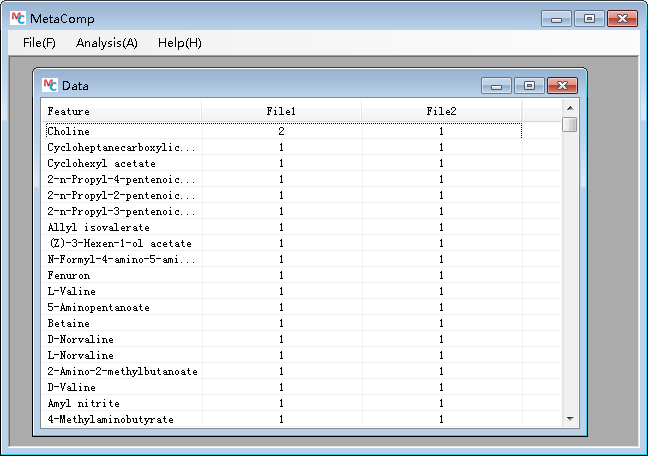Close the Data child window

562,86
